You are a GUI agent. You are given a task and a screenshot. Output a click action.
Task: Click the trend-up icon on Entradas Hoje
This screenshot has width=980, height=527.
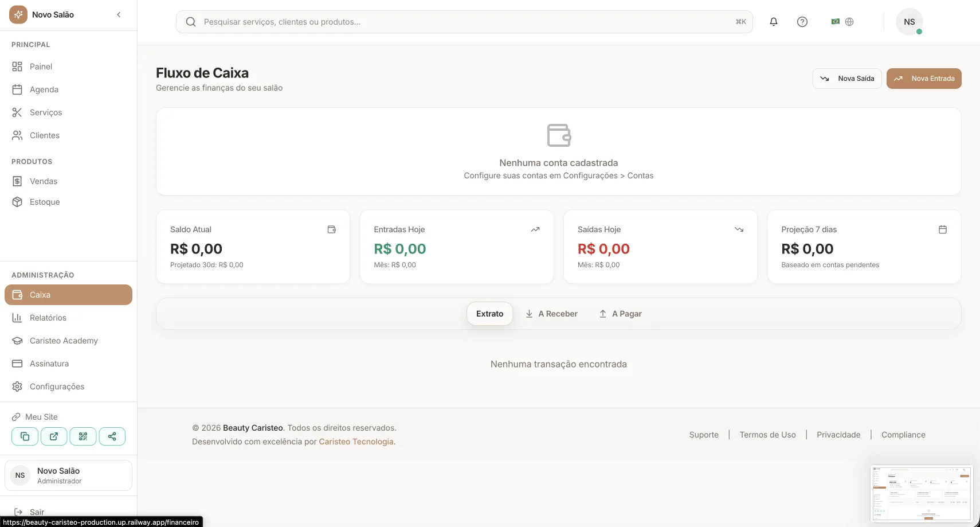point(535,229)
